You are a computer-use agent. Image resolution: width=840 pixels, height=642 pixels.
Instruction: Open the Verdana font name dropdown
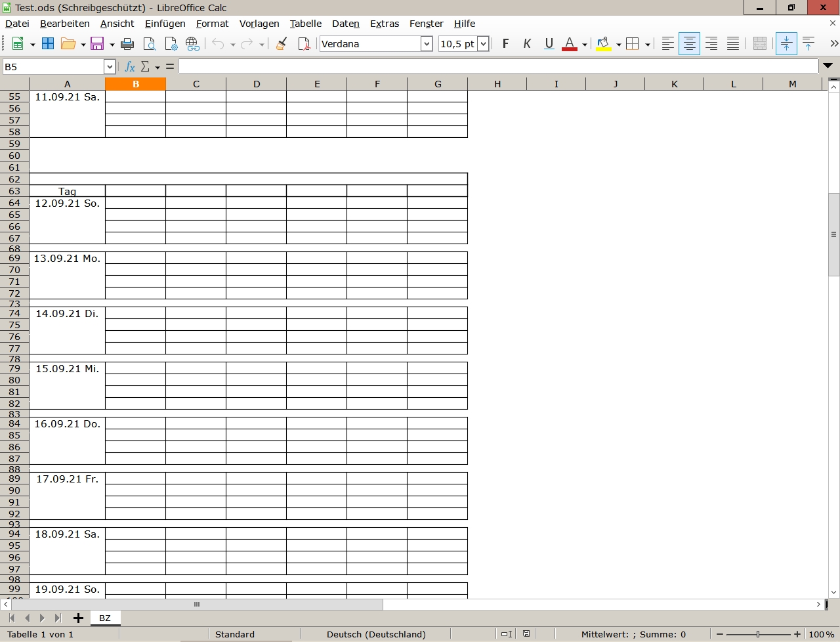(427, 44)
